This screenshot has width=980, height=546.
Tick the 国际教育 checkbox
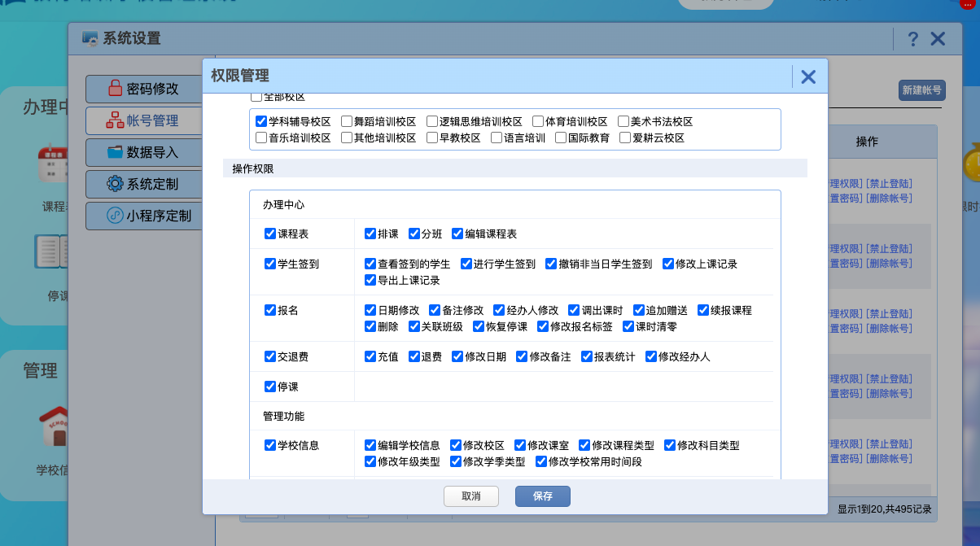pos(561,138)
